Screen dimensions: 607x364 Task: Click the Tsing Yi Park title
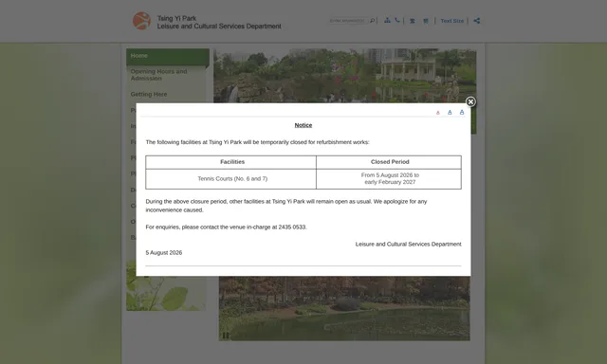tap(176, 18)
